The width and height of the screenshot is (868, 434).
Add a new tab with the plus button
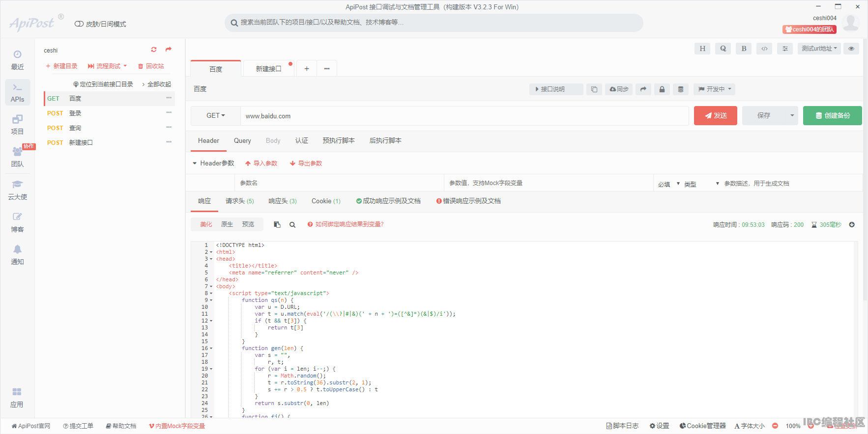click(307, 69)
